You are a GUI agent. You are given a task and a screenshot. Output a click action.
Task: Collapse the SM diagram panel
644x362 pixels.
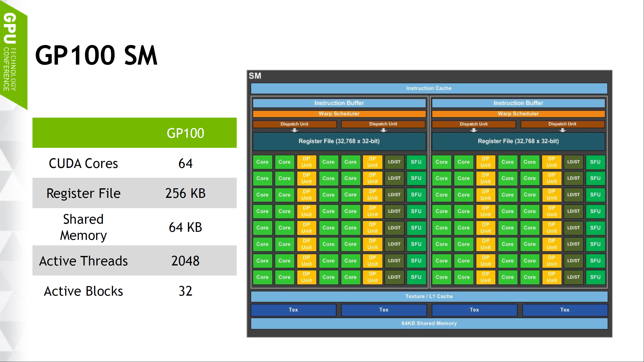(x=255, y=75)
